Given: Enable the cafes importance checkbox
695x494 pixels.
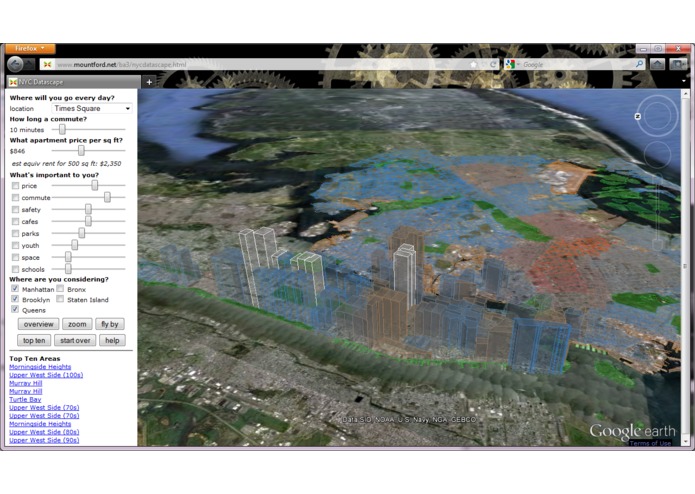Looking at the screenshot, I should [x=16, y=222].
